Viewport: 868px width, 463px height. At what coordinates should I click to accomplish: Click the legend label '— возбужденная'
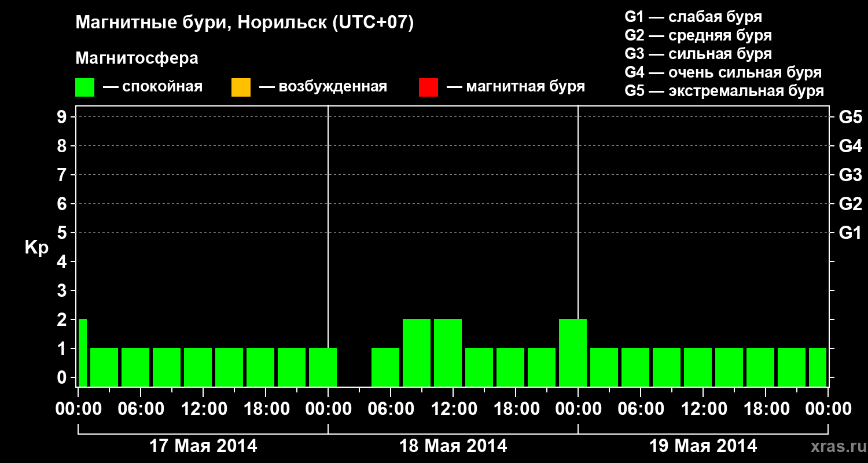pyautogui.click(x=323, y=87)
